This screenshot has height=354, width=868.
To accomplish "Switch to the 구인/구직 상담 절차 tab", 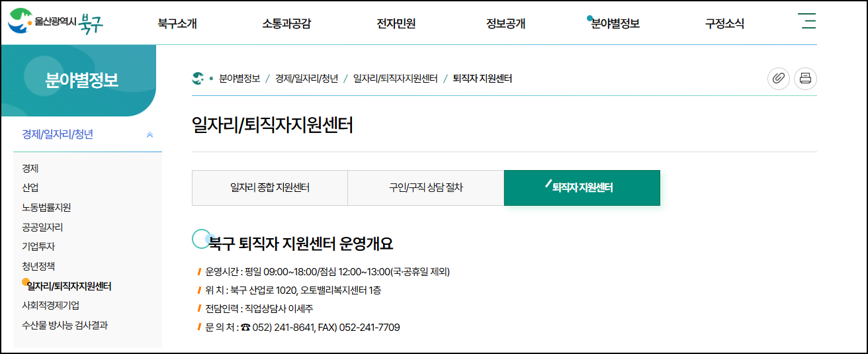I will [426, 188].
